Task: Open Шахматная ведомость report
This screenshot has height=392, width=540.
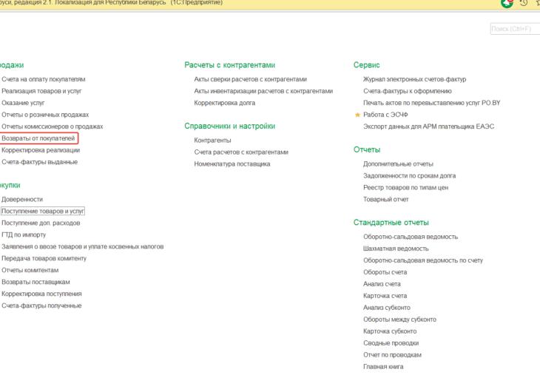Action: 396,249
